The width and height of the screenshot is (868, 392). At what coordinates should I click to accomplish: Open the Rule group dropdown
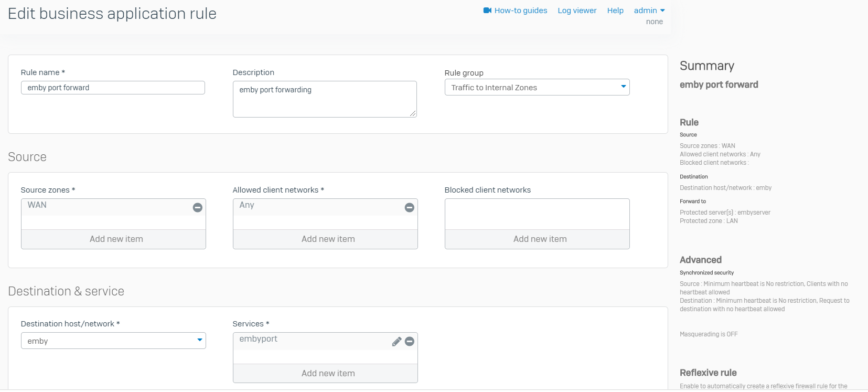537,87
